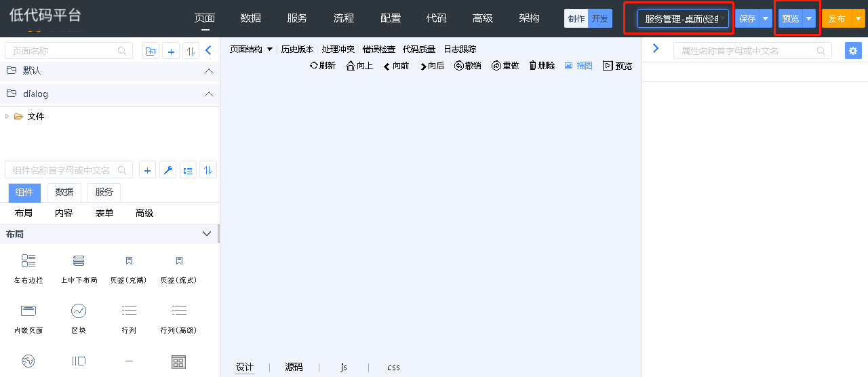
Task: Sort components with the arrows icon
Action: [x=208, y=170]
